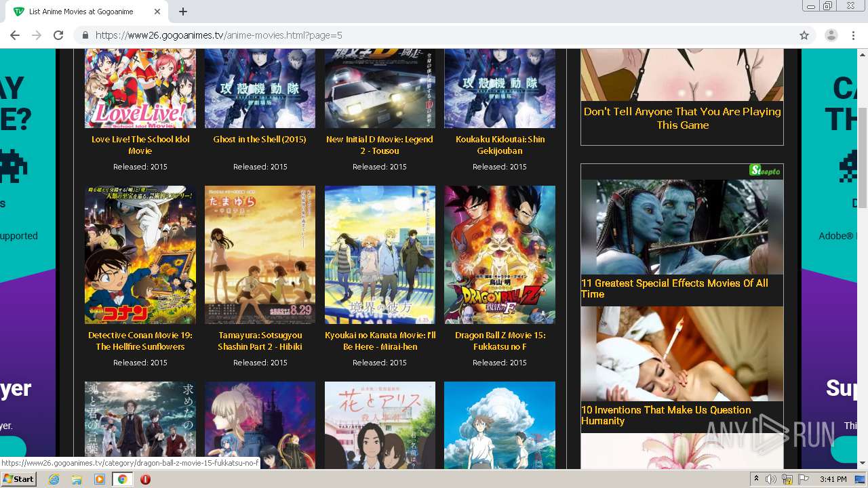Screen dimensions: 868x488
Task: Click the Avatar special effects ad image
Action: tap(682, 226)
